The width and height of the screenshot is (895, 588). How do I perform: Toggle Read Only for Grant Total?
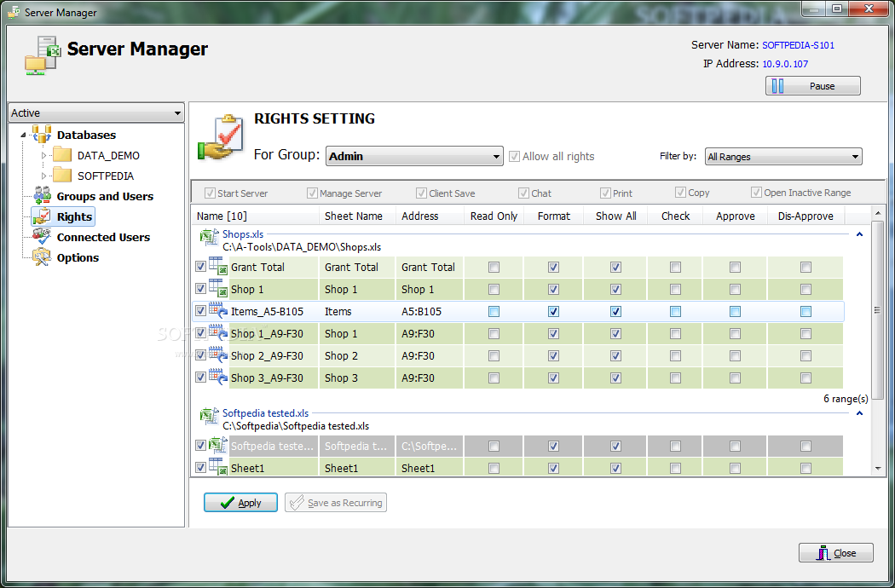tap(494, 268)
